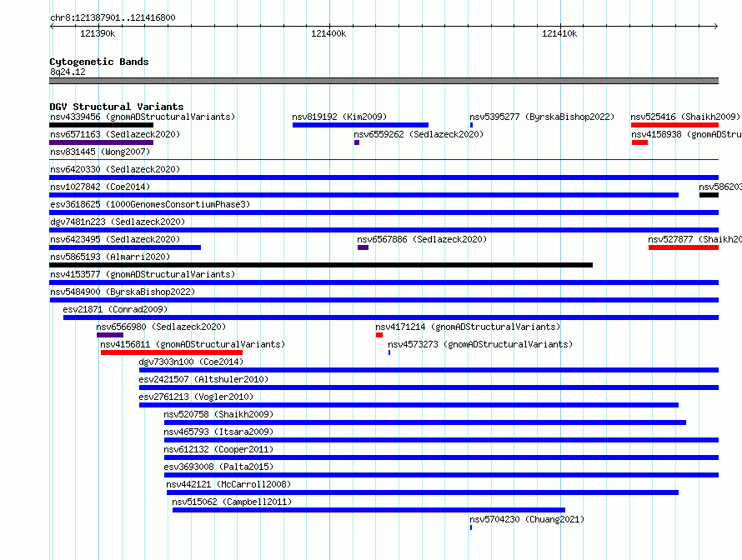
Task: Select the nsv4573273 (gnomADStructuralVariants) label
Action: pyautogui.click(x=480, y=344)
